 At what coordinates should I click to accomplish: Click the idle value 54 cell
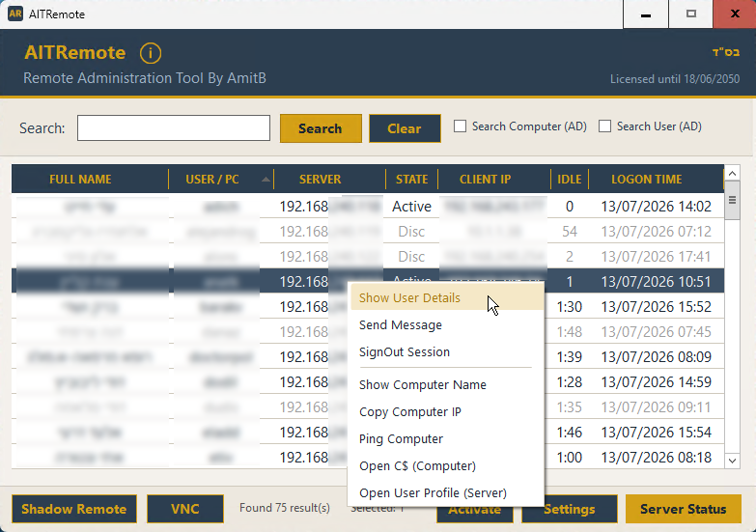(x=570, y=232)
